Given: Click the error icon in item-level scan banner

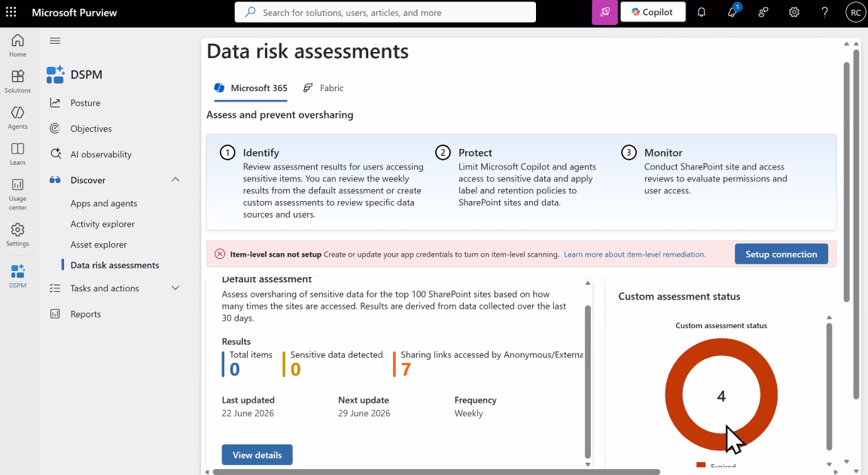Looking at the screenshot, I should coord(220,254).
